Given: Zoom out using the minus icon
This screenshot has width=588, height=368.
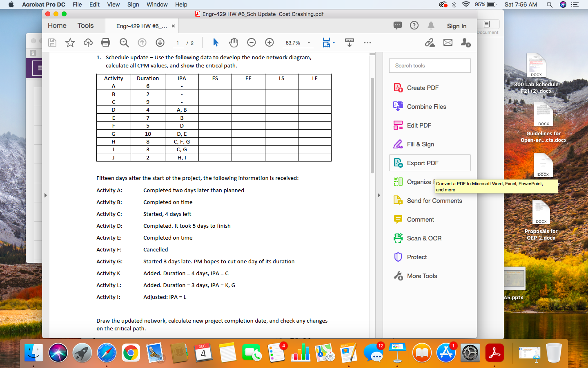Looking at the screenshot, I should coord(251,43).
